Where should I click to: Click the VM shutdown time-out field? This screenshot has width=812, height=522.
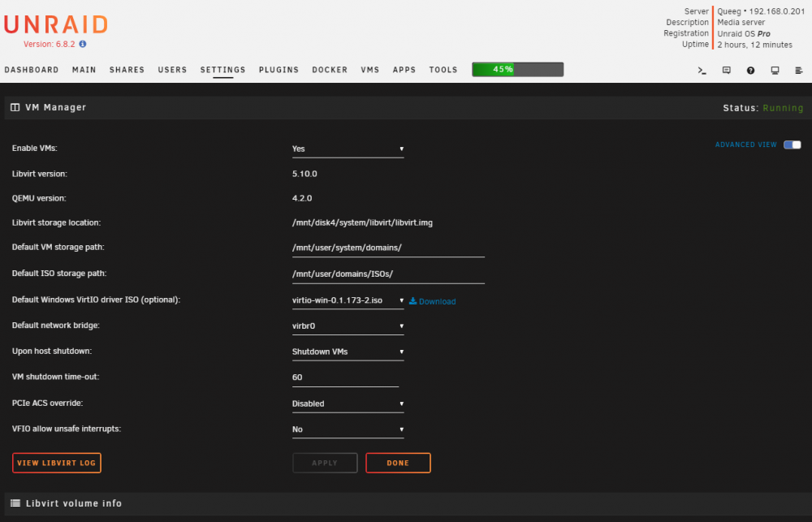(x=345, y=378)
